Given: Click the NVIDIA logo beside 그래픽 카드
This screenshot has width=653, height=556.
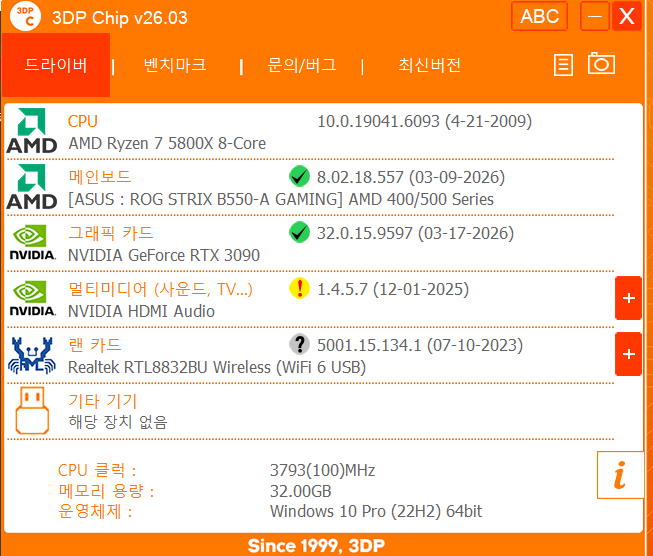Looking at the screenshot, I should 32,243.
